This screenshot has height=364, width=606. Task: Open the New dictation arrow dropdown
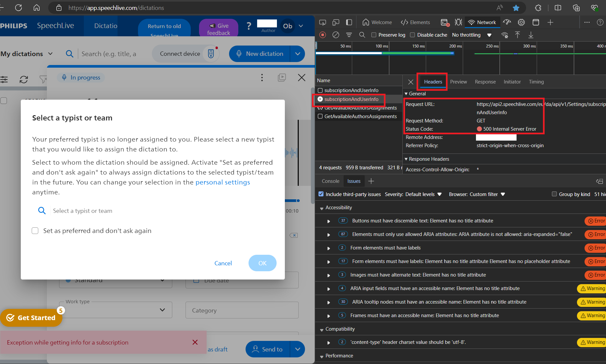coord(297,54)
